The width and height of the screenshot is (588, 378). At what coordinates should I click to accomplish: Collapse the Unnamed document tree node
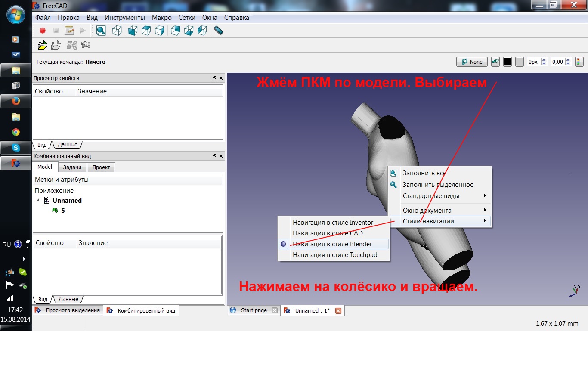click(37, 201)
